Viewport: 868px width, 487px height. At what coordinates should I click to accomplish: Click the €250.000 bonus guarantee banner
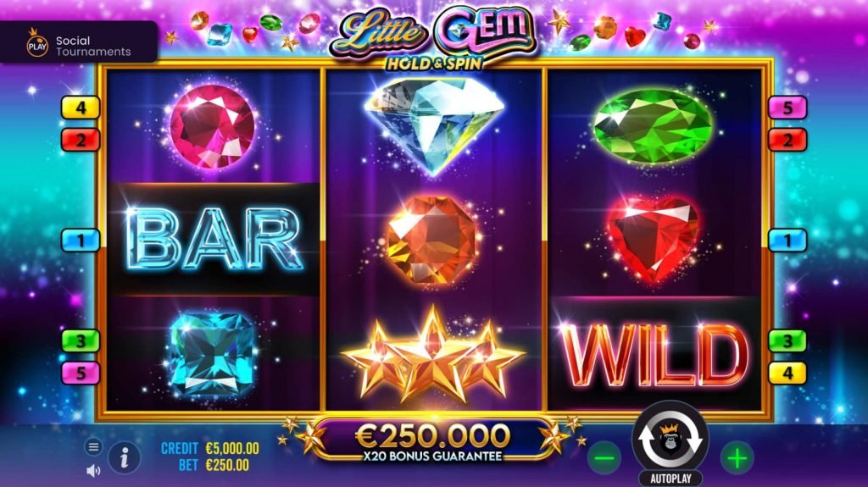click(x=432, y=441)
